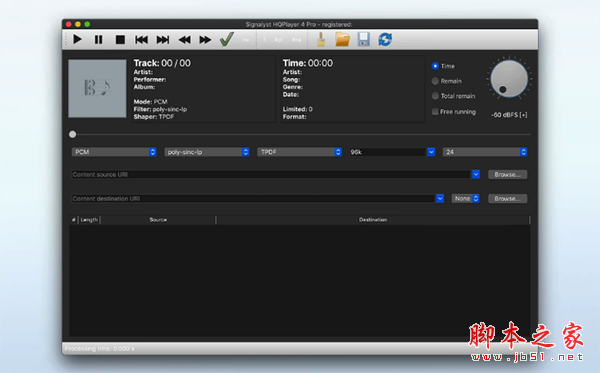Enable the Free running checkbox
Image resolution: width=600 pixels, height=373 pixels.
tap(435, 111)
